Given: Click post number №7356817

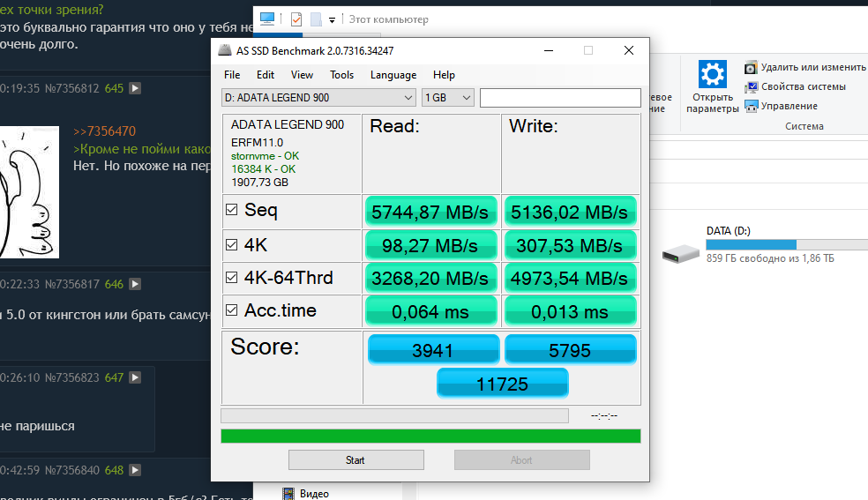Looking at the screenshot, I should click(72, 284).
